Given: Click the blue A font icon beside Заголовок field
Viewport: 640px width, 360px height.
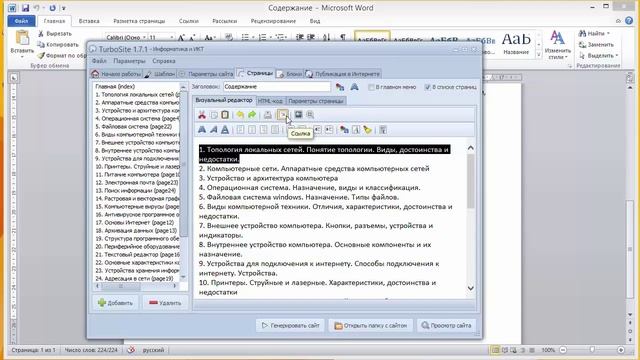Looking at the screenshot, I should click(x=354, y=87).
